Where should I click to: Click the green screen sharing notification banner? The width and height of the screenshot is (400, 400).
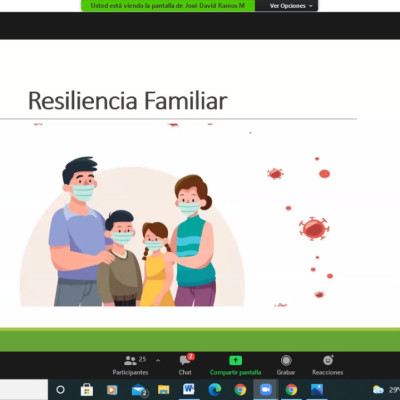click(x=168, y=5)
